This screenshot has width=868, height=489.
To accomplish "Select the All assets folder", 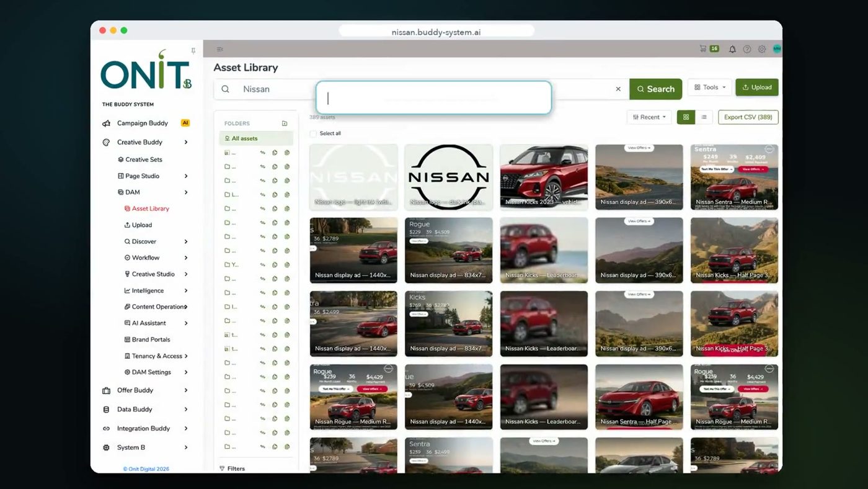I will 255,138.
